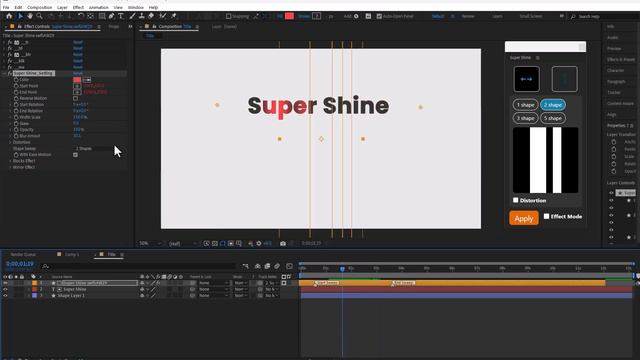Click the Home icon in the toolbar
Image resolution: width=640 pixels, height=360 pixels.
click(9, 16)
